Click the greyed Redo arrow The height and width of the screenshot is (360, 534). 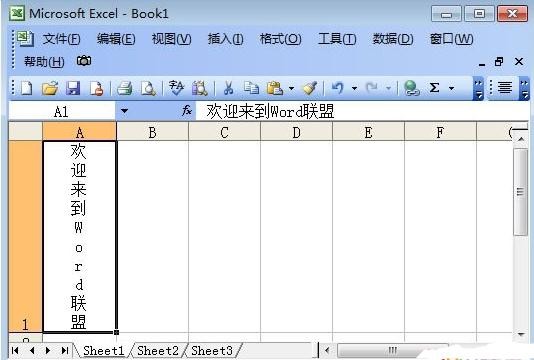[372, 88]
